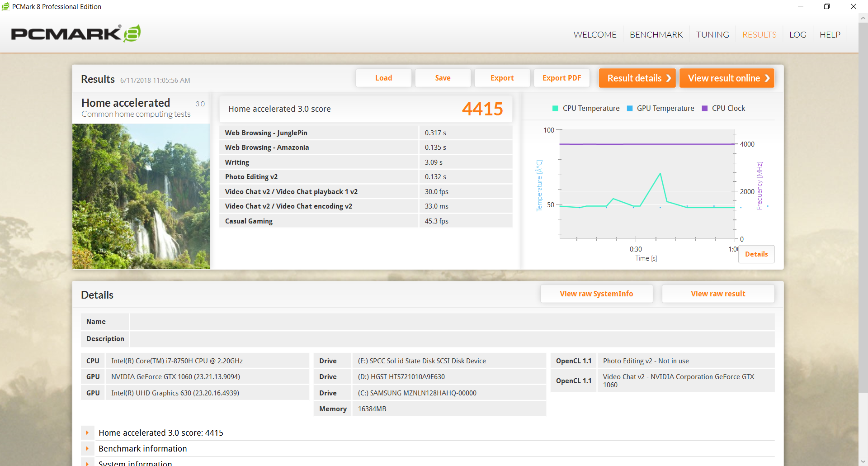The image size is (868, 466).
Task: View result online
Action: pos(727,78)
